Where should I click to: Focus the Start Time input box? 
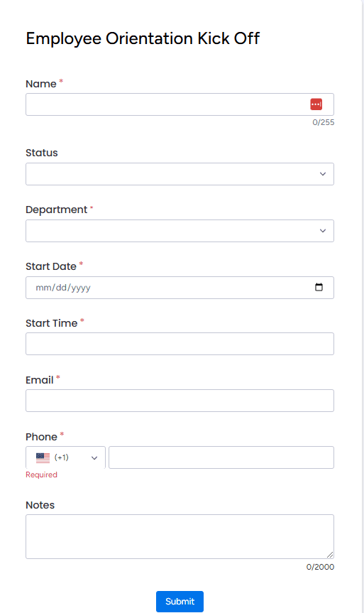coord(180,344)
